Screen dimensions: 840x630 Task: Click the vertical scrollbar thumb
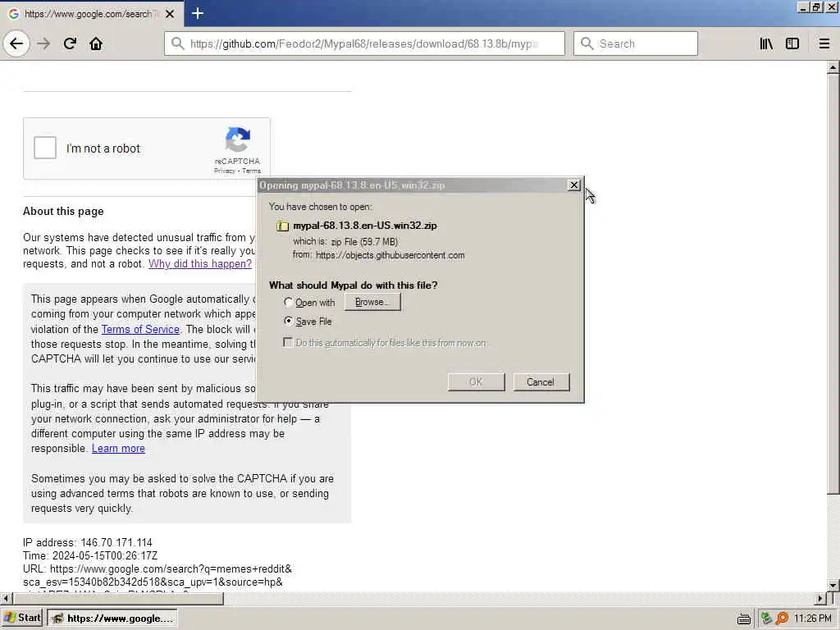[833, 284]
